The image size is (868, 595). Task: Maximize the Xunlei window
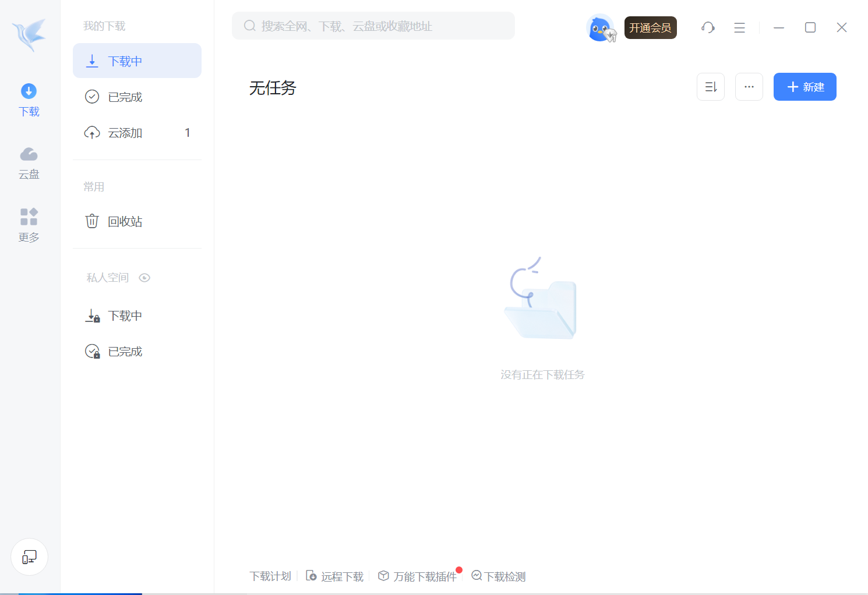810,27
